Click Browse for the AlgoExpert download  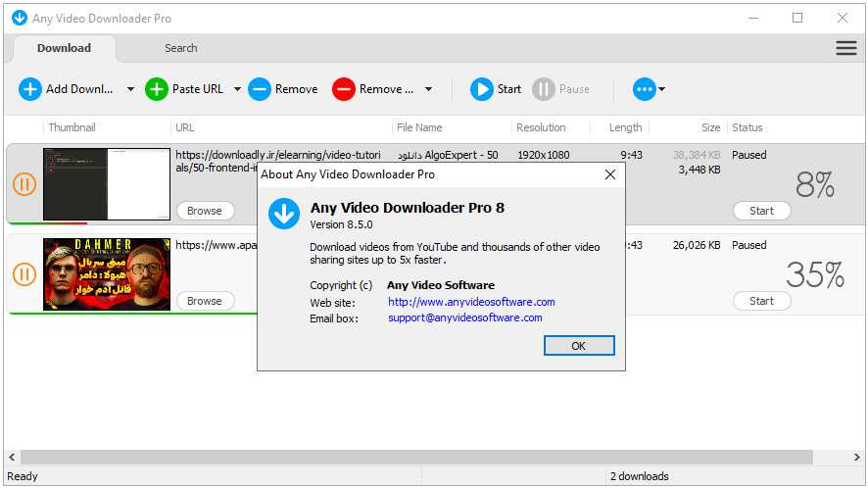click(206, 211)
